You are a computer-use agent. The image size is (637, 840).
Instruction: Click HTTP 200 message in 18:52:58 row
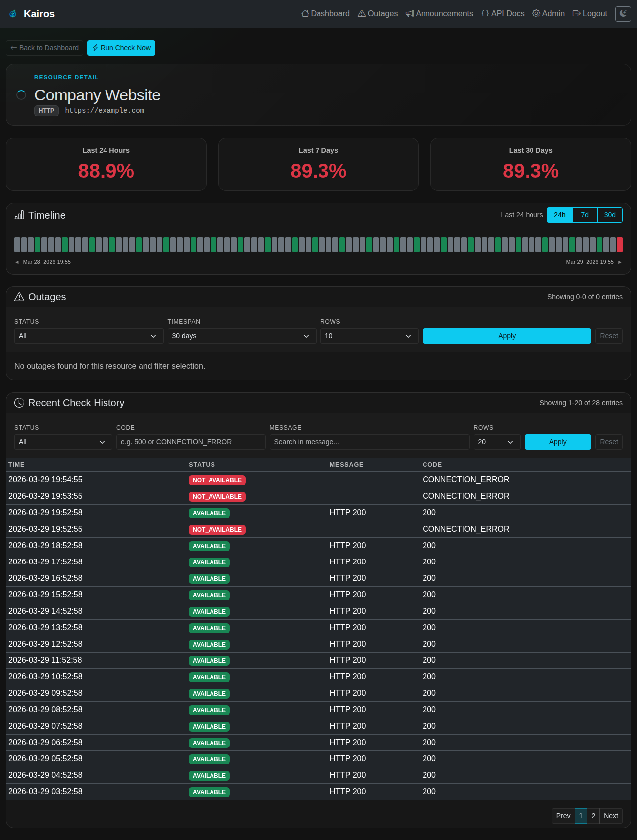click(x=348, y=546)
